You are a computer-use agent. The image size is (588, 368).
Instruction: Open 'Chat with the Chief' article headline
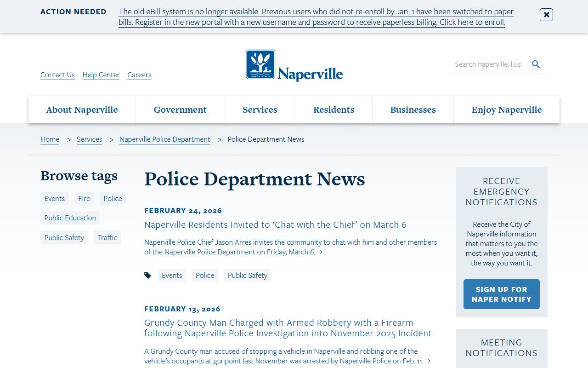(x=275, y=225)
